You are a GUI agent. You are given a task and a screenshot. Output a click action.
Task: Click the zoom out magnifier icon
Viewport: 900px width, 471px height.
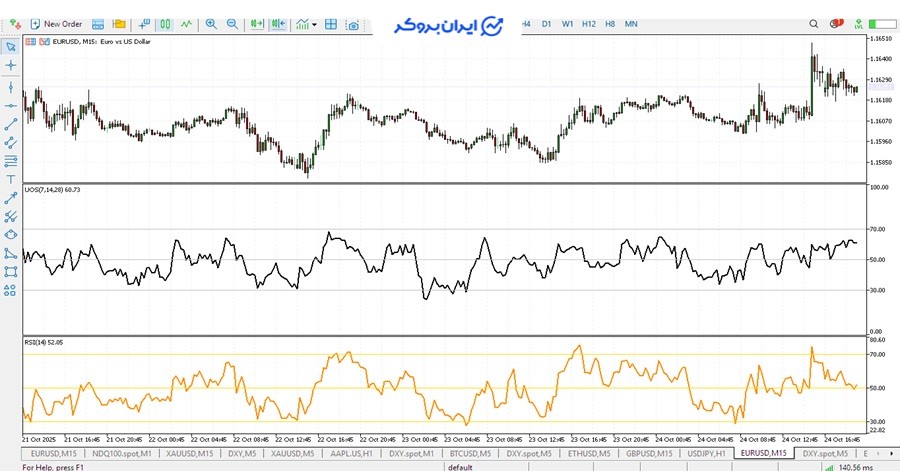coord(232,23)
